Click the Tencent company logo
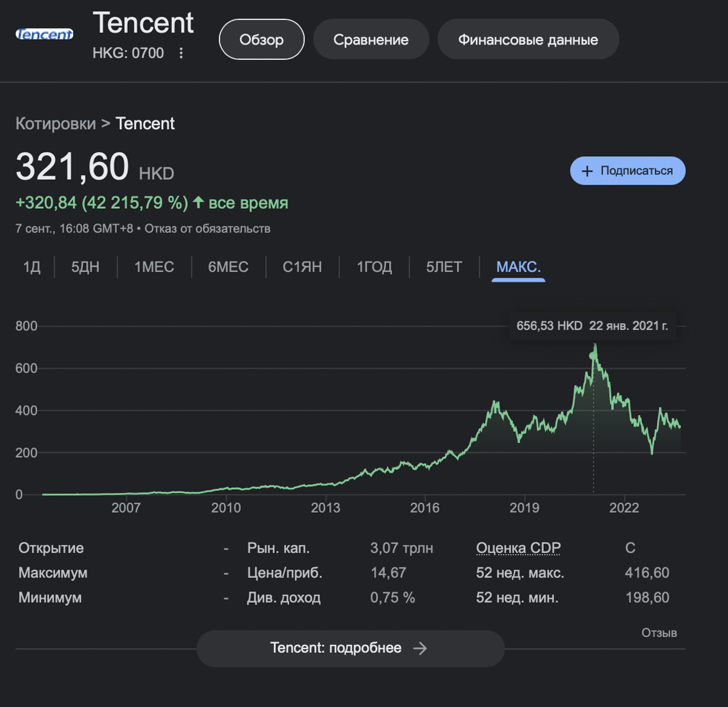This screenshot has width=728, height=707. point(45,35)
